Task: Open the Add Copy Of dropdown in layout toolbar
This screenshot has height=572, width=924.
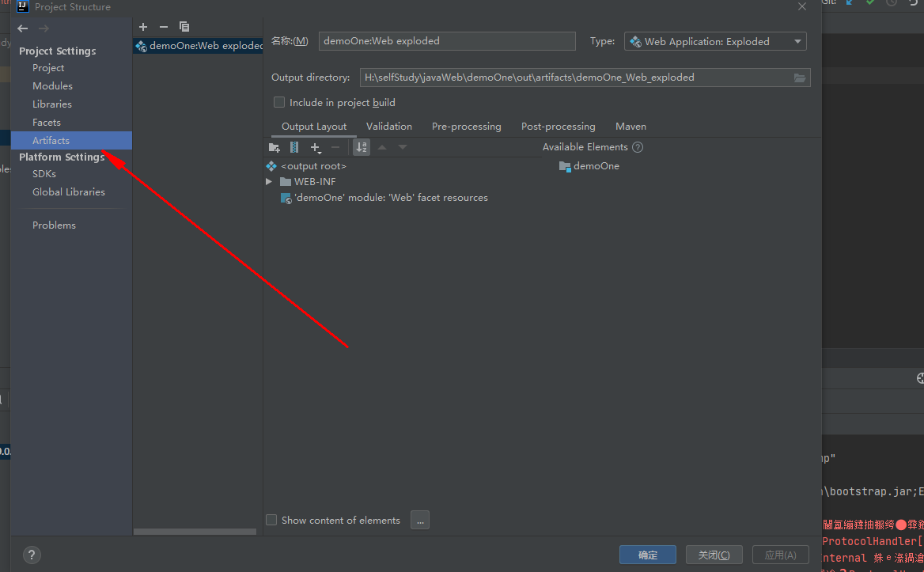Action: pos(316,147)
